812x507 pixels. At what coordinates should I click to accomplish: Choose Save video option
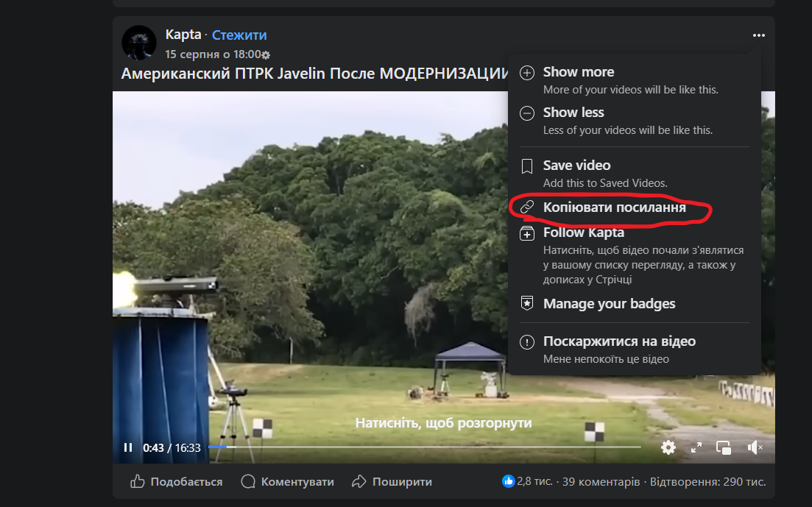tap(576, 166)
